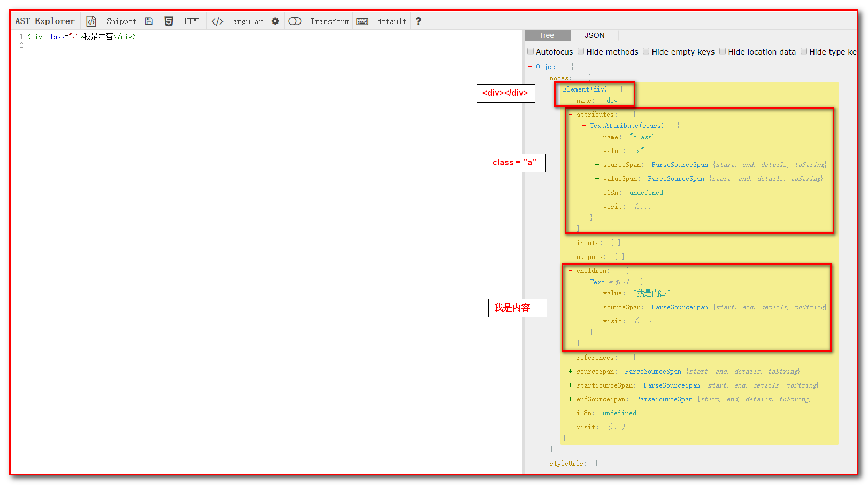Click visit (...) under TextAttribute

tap(627, 207)
